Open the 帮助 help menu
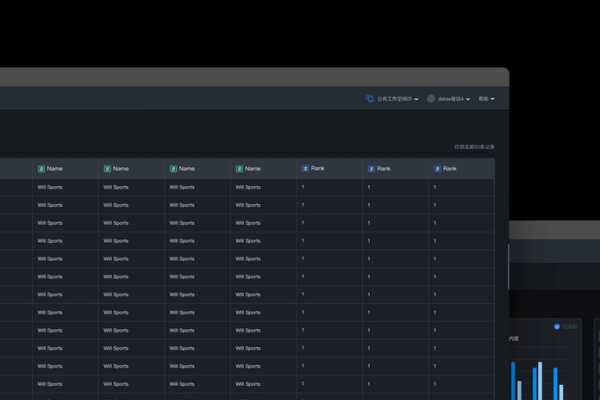This screenshot has width=600, height=400. [x=486, y=99]
